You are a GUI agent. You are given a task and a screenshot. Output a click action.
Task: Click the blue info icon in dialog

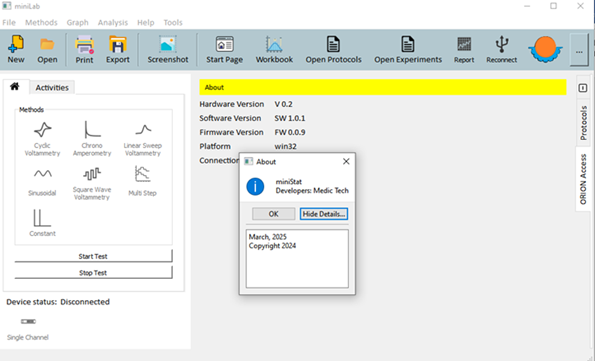255,187
